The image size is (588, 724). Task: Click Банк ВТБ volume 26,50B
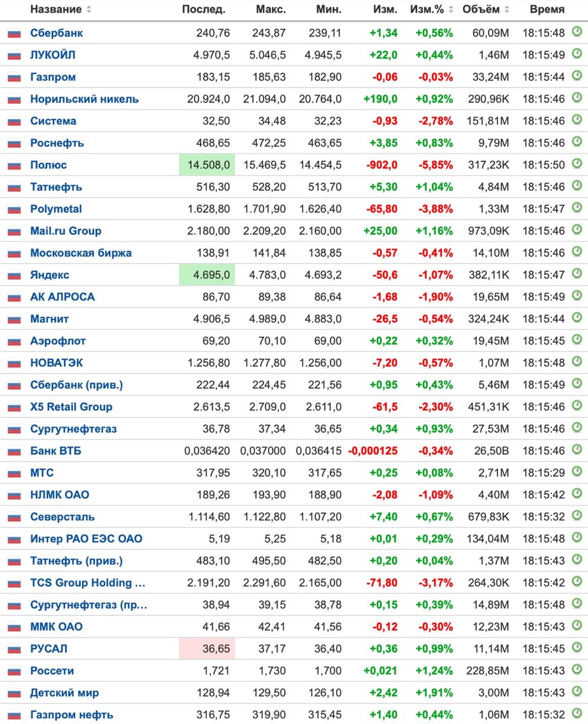coord(492,451)
